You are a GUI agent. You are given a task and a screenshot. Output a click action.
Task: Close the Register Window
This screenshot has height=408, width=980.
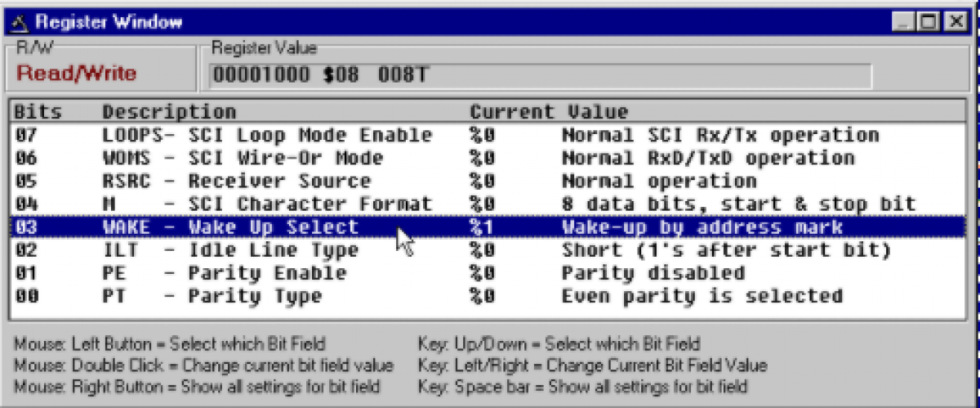click(x=953, y=22)
